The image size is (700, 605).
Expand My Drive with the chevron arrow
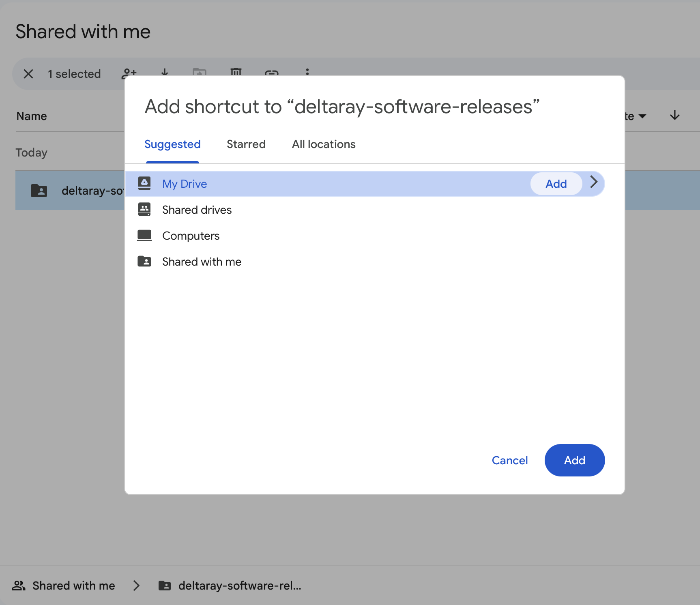(594, 183)
